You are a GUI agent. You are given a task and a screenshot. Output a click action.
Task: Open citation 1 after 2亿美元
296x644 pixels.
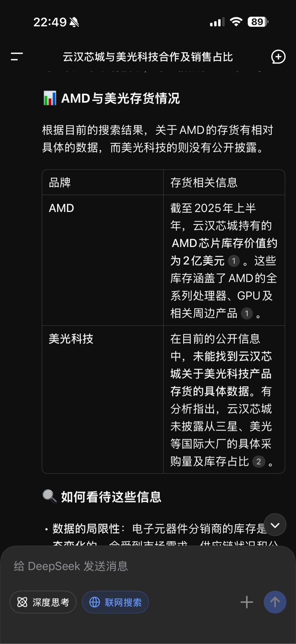234,261
